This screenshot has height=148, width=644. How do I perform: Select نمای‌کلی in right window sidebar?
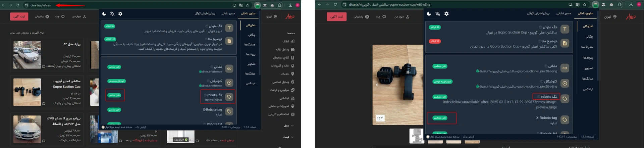(x=588, y=26)
